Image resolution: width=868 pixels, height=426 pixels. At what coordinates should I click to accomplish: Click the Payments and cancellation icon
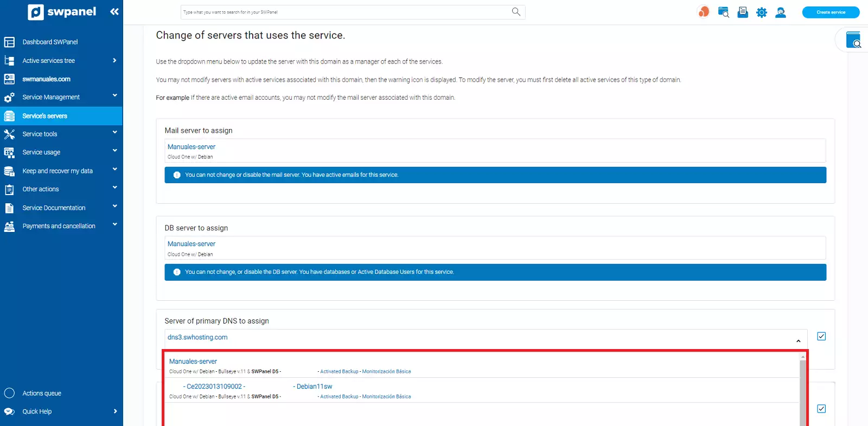(9, 226)
